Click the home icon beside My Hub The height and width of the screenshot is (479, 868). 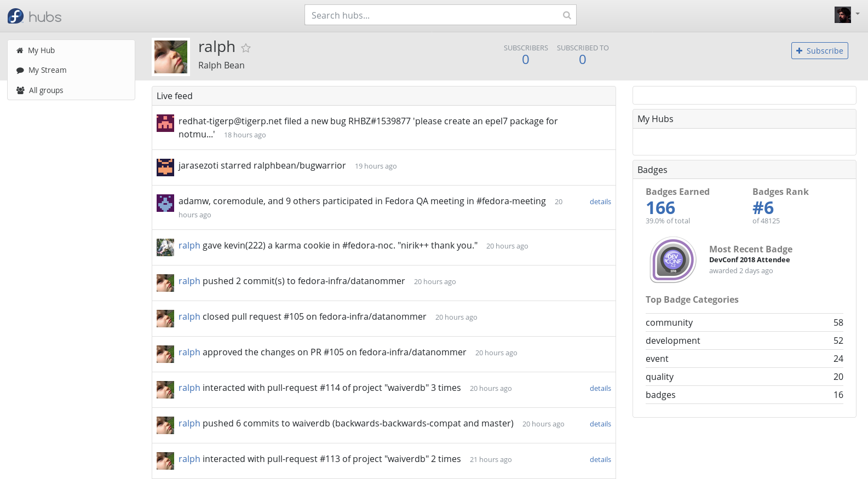20,50
